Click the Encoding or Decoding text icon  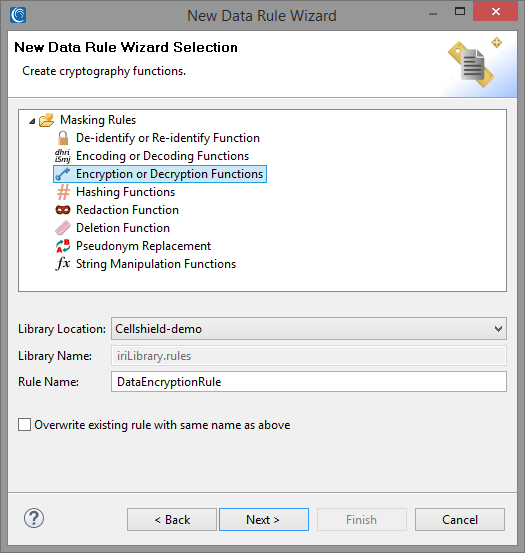tap(63, 156)
